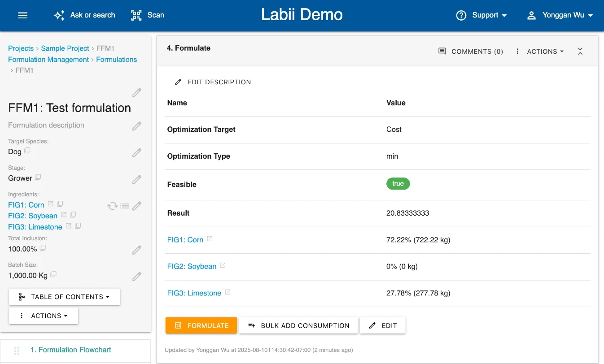The width and height of the screenshot is (604, 364).
Task: Open the hamburger menu at top left
Action: (x=22, y=15)
